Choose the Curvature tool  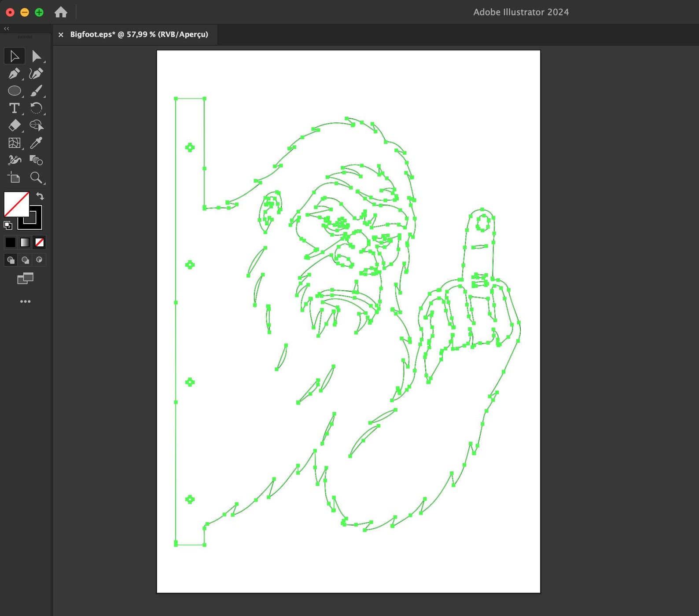pyautogui.click(x=37, y=73)
